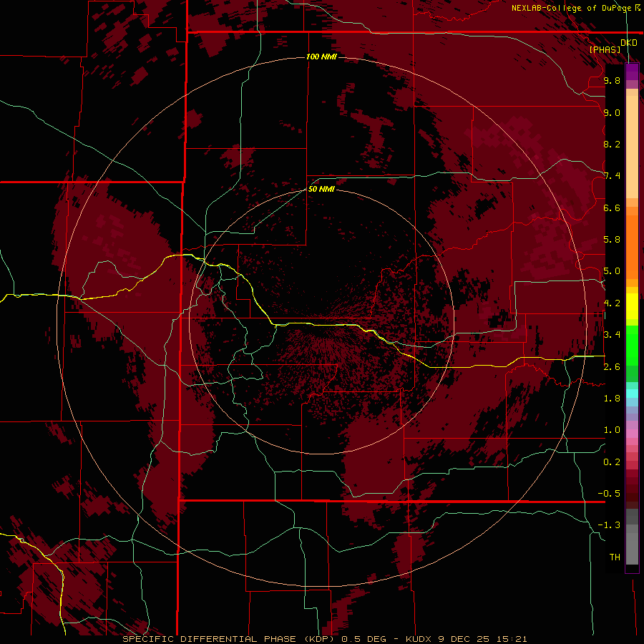Image resolution: width=644 pixels, height=644 pixels.
Task: Click the 3.4 value on the scale
Action: 612,335
